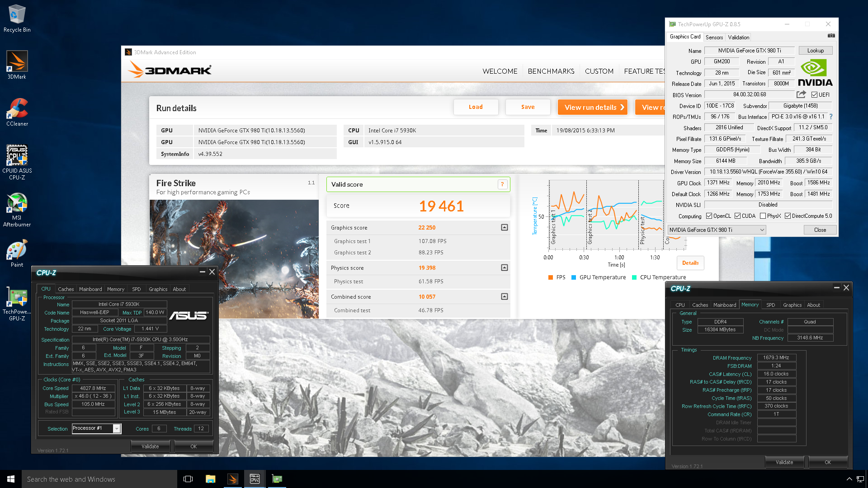Open BENCHMARKS in 3DMark navigation

tap(551, 71)
